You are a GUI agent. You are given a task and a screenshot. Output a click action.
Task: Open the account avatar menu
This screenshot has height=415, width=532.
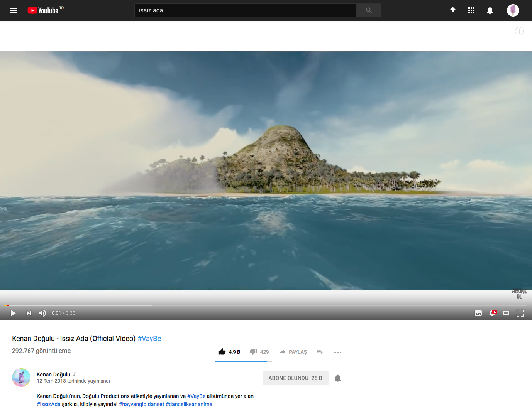tap(513, 10)
